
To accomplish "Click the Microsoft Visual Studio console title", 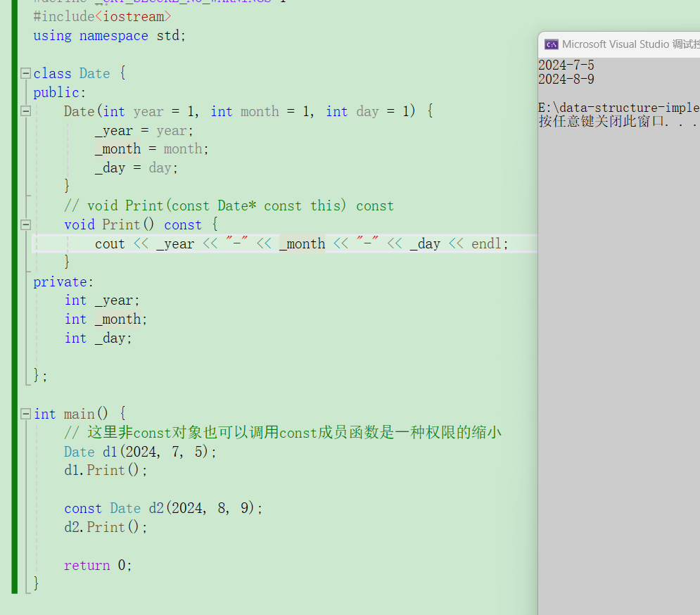I will (630, 44).
